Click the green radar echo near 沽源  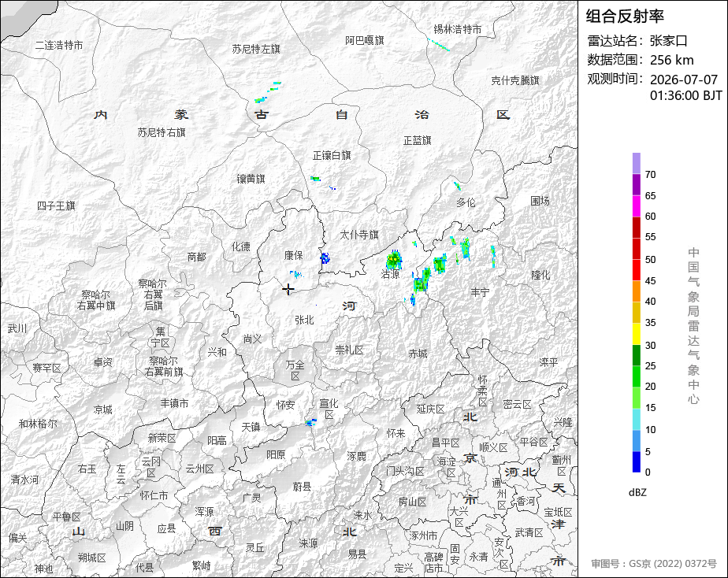pyautogui.click(x=394, y=259)
